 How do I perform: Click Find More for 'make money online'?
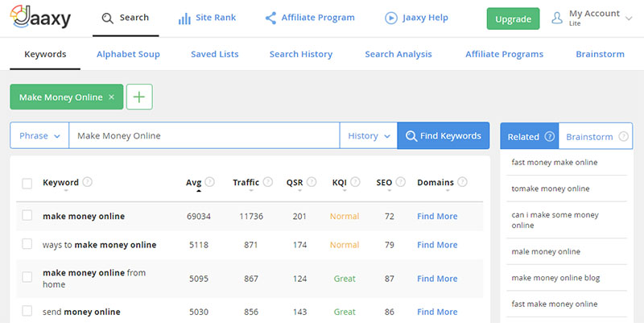pos(437,216)
